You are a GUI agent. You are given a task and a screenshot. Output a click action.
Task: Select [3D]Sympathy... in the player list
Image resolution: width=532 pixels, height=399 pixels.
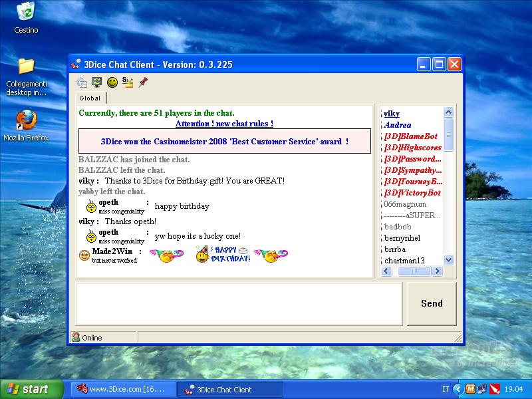[413, 170]
